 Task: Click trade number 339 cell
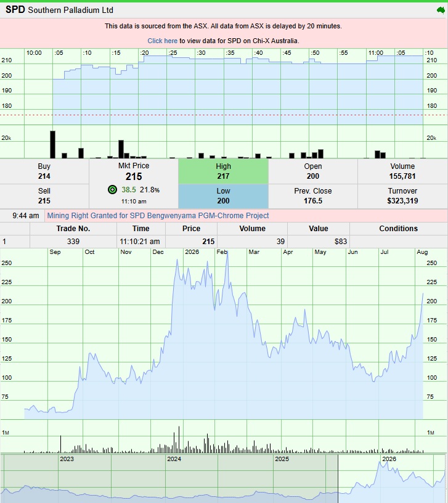point(73,242)
